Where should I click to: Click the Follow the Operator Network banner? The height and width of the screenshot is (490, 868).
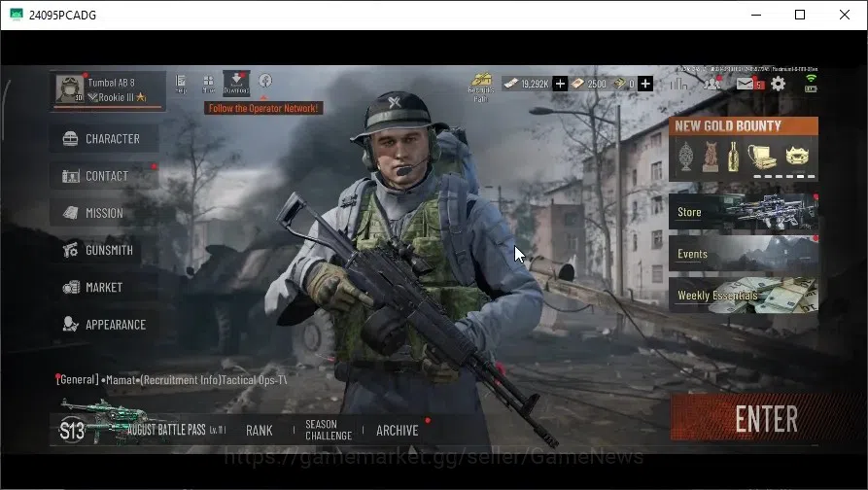coord(263,109)
